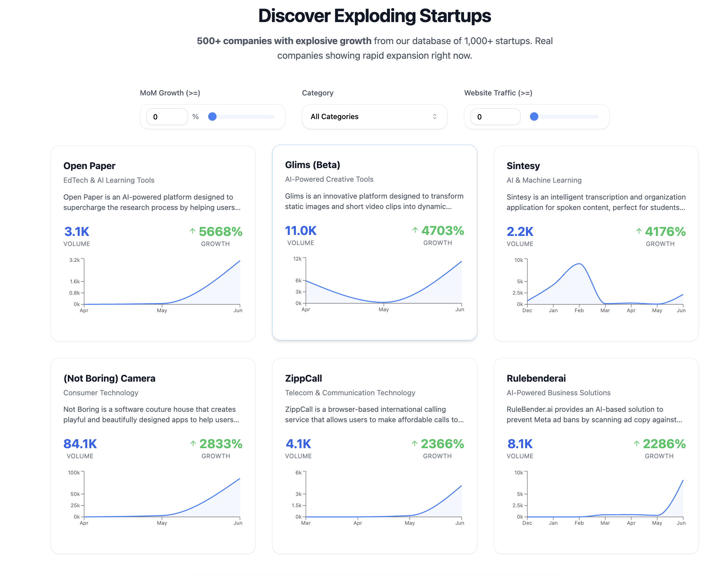Click the growth arrow beside 4176%
Image resolution: width=728 pixels, height=577 pixels.
(x=638, y=231)
